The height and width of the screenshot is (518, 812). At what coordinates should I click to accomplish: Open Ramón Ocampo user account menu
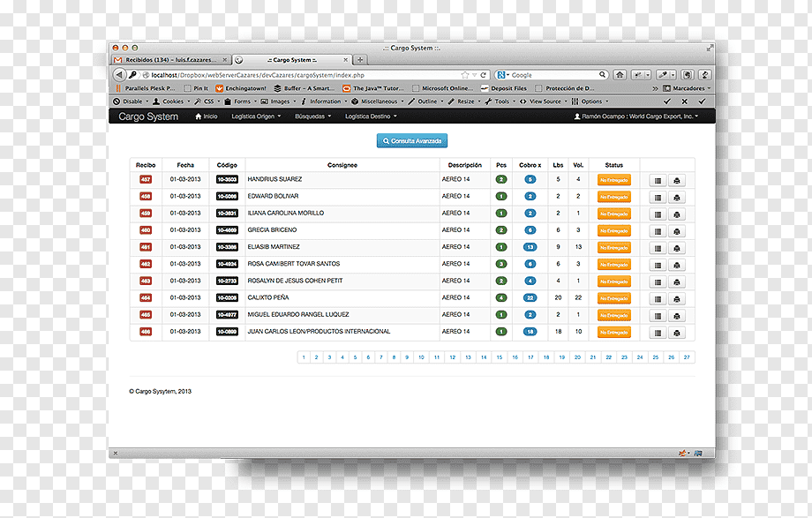636,116
